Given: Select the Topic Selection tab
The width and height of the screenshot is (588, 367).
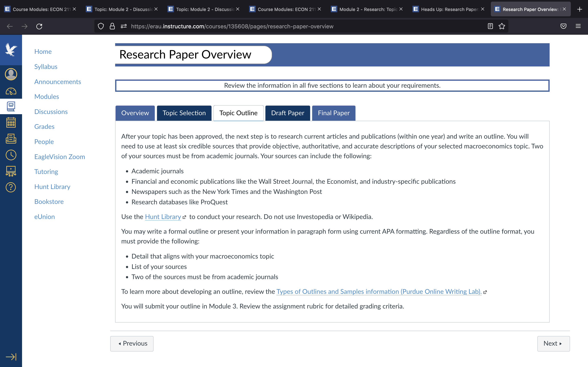Looking at the screenshot, I should [x=184, y=113].
